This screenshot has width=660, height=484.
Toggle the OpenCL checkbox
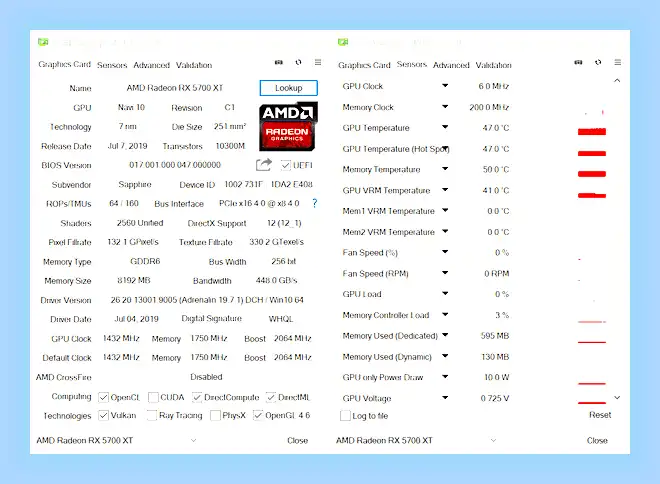[x=103, y=397]
